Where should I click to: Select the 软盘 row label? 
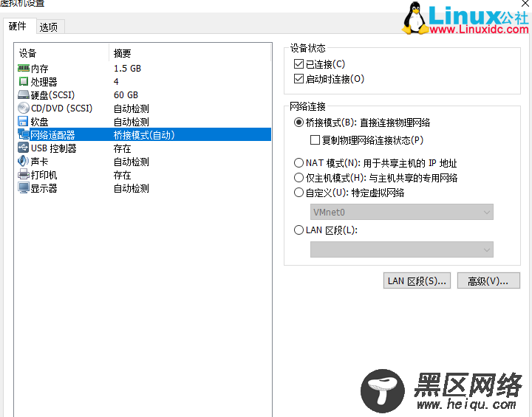(40, 122)
